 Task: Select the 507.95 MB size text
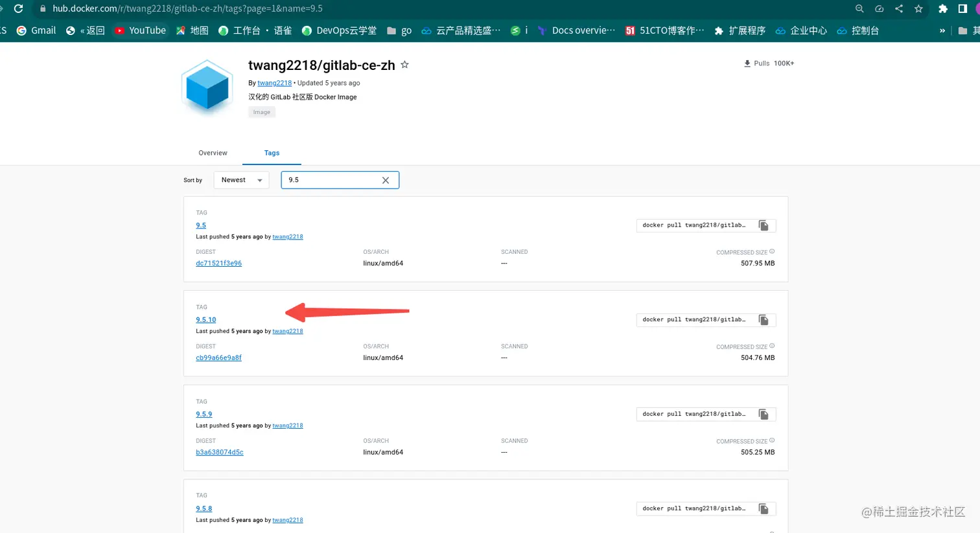pos(758,264)
